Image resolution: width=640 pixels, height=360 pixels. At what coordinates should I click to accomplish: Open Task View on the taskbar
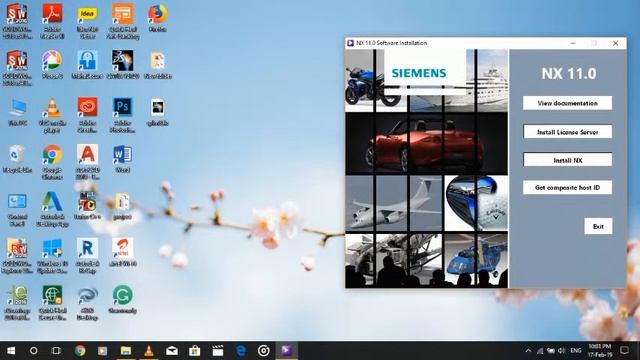[x=56, y=351]
